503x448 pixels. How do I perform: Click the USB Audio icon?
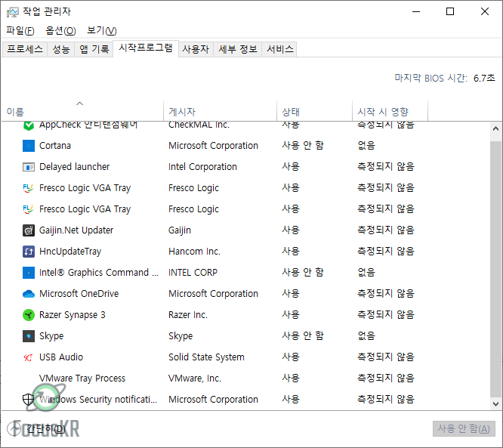(29, 357)
